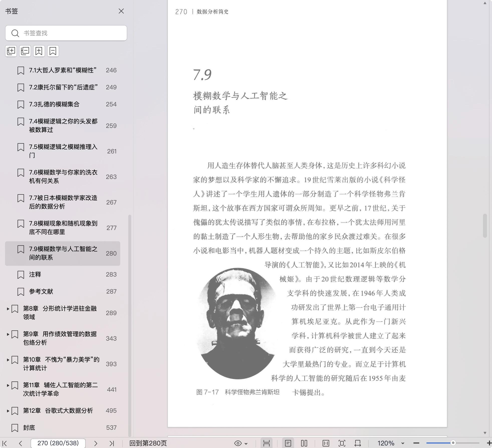Image resolution: width=492 pixels, height=448 pixels.
Task: Zoom in with plus button
Action: (489, 443)
